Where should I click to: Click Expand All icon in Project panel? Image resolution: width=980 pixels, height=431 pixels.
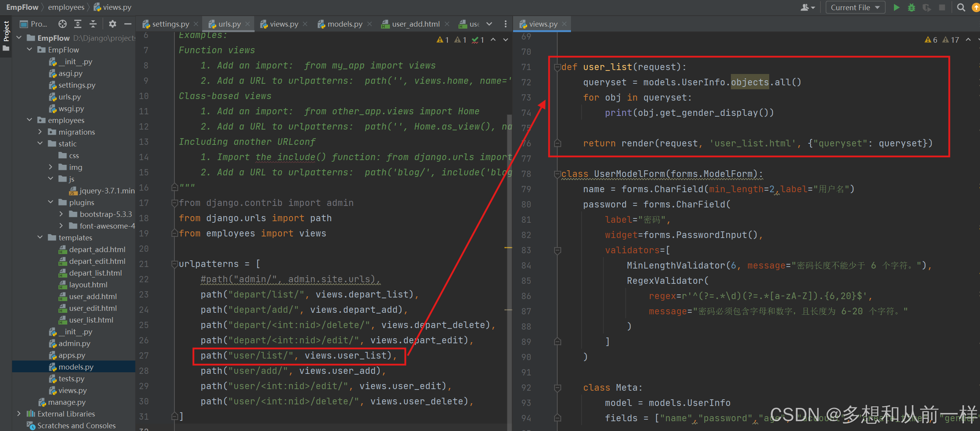coord(78,24)
